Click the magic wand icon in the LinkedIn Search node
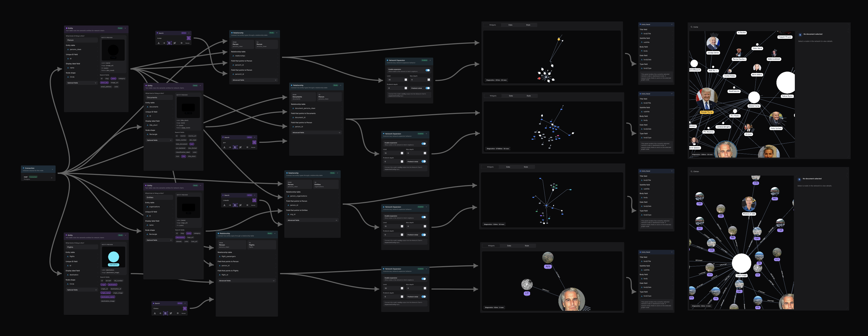Viewport: 868px width, 336px height. (x=240, y=205)
